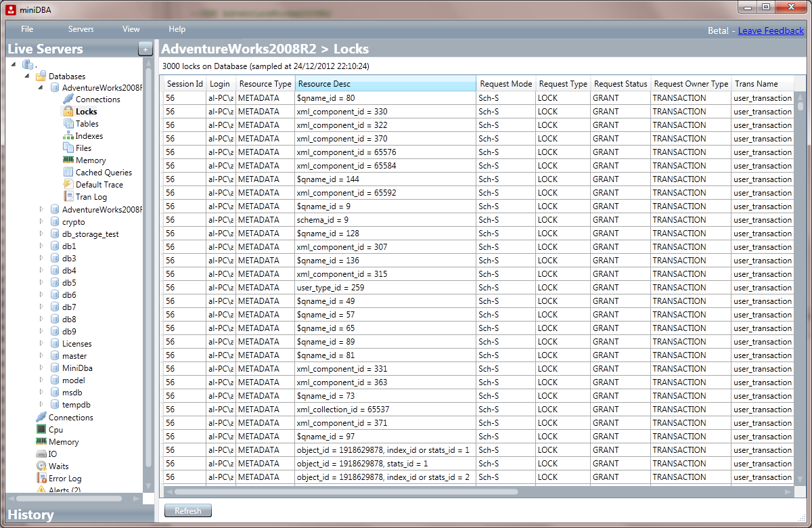Screen dimensions: 812x528
Task: Click the padlock icon next to Locks
Action: point(68,111)
